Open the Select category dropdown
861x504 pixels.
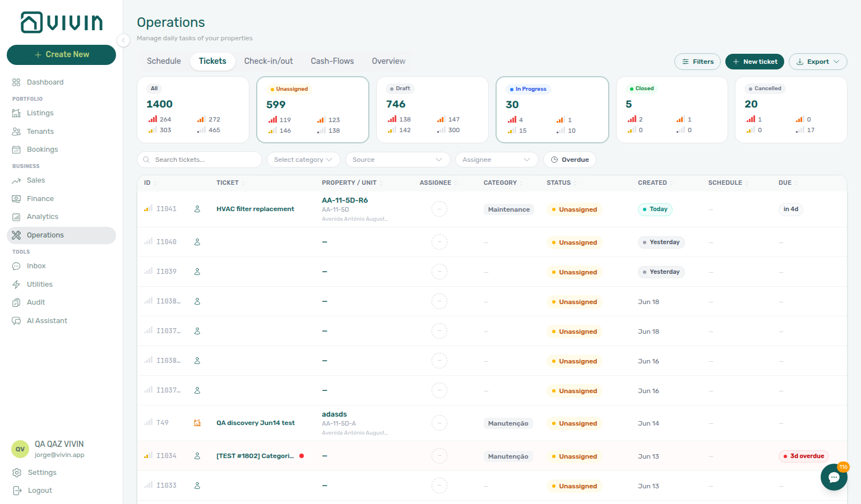(303, 160)
